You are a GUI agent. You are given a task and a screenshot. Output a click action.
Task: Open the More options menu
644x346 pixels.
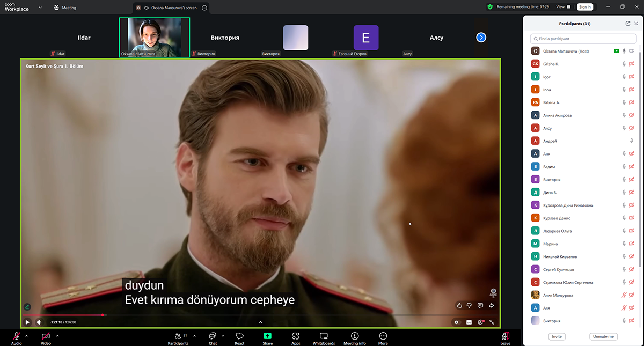click(x=383, y=338)
